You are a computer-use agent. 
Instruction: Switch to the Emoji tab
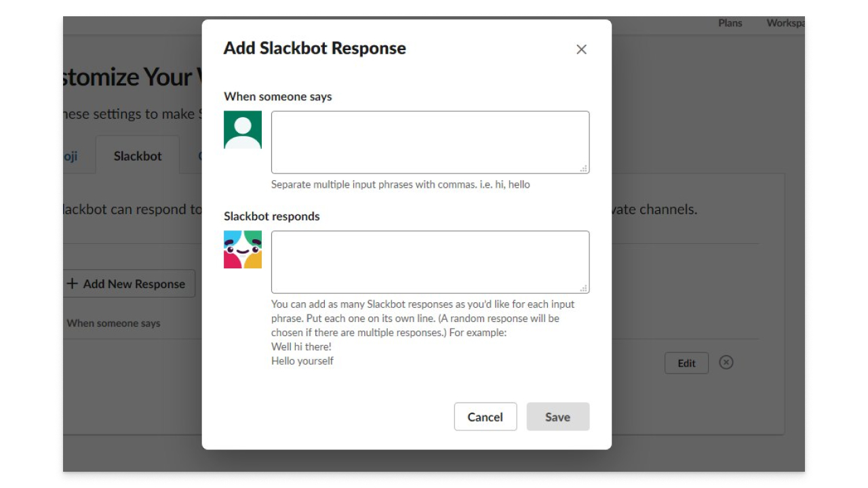(x=71, y=156)
